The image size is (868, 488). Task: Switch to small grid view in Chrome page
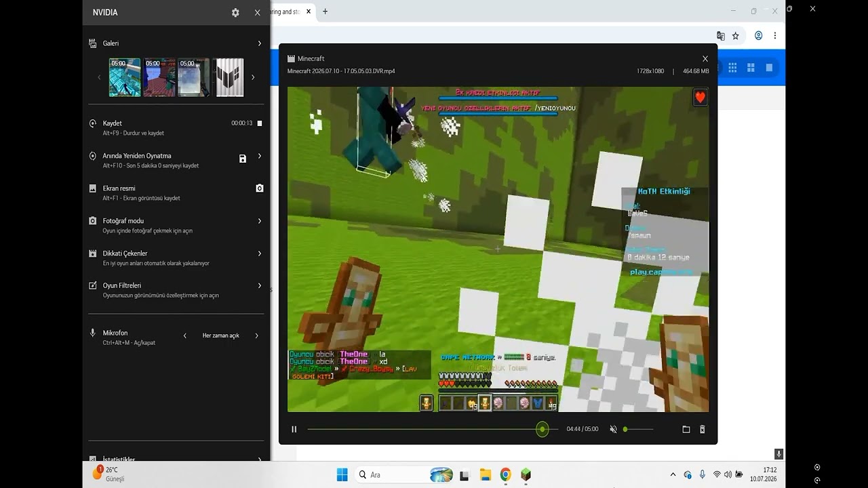pos(732,67)
